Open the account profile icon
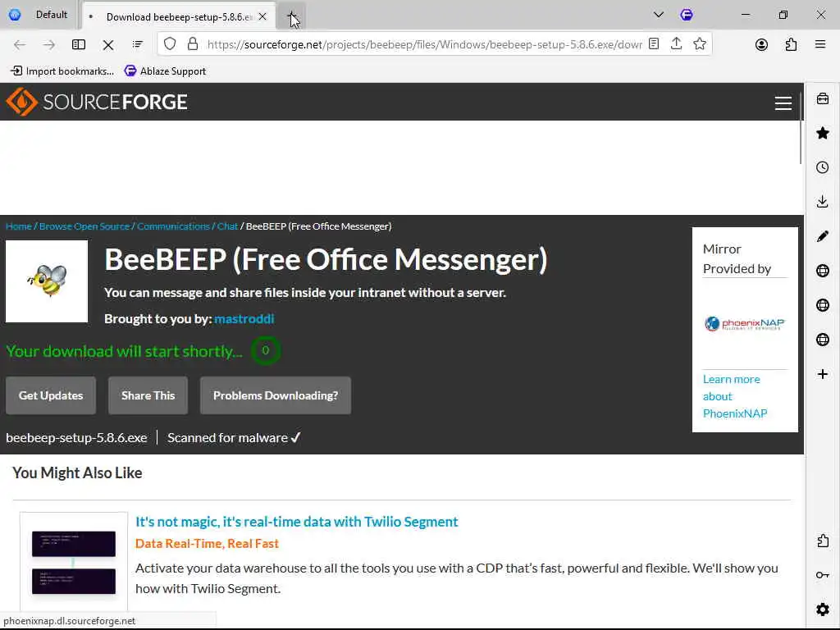840x630 pixels. (761, 44)
